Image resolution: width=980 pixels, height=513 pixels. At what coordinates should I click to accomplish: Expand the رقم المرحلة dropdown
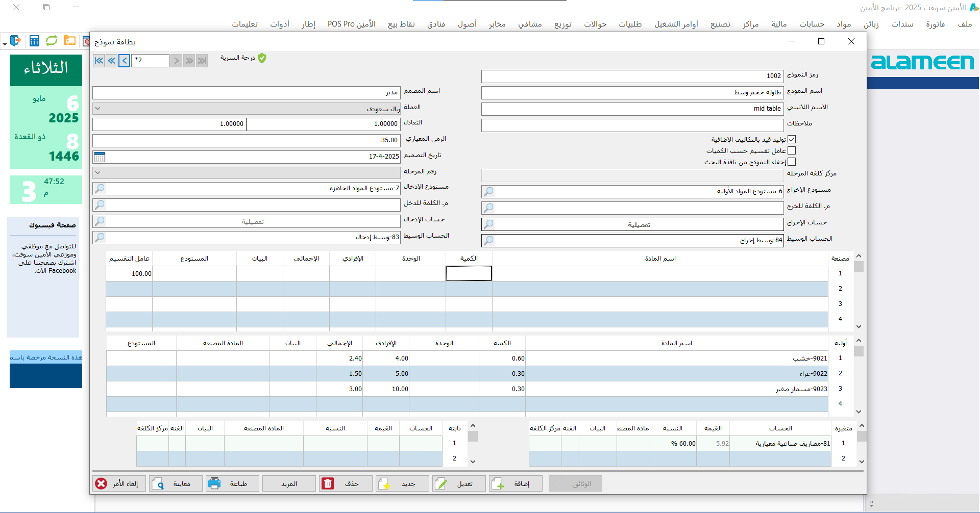pos(98,173)
